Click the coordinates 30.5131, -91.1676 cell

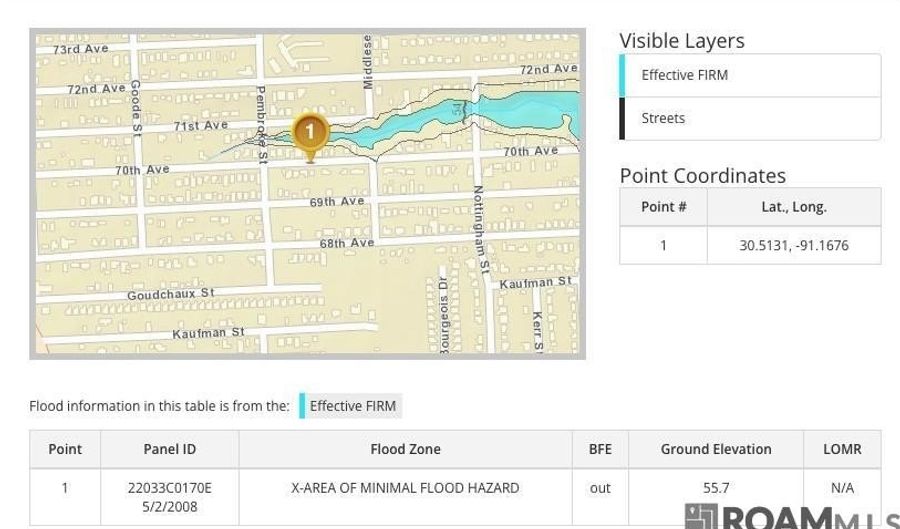coord(793,245)
